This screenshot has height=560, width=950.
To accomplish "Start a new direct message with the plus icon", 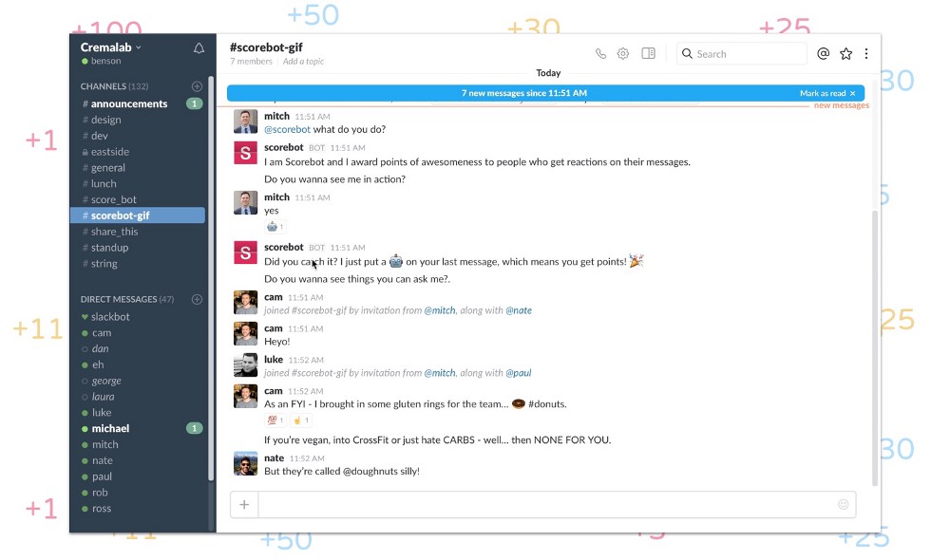I will click(x=197, y=299).
